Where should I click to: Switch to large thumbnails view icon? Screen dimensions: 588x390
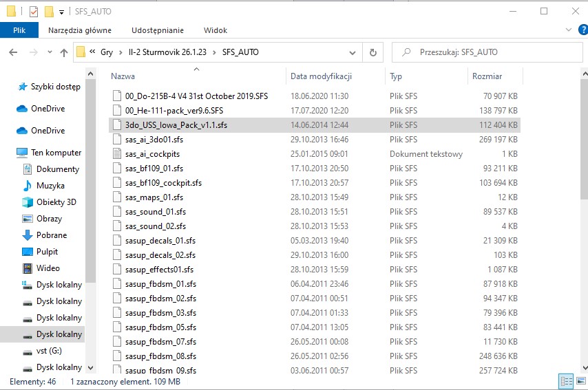tap(581, 381)
